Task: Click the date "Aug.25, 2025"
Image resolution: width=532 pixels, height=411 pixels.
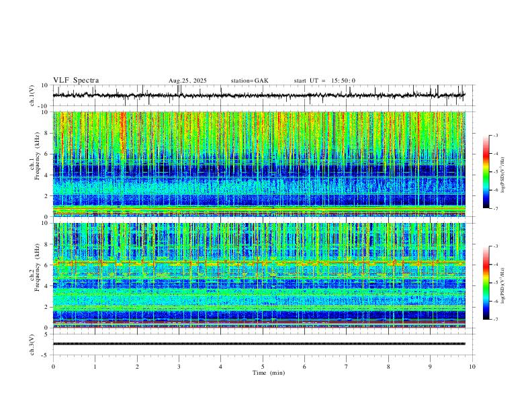Action: coord(187,81)
